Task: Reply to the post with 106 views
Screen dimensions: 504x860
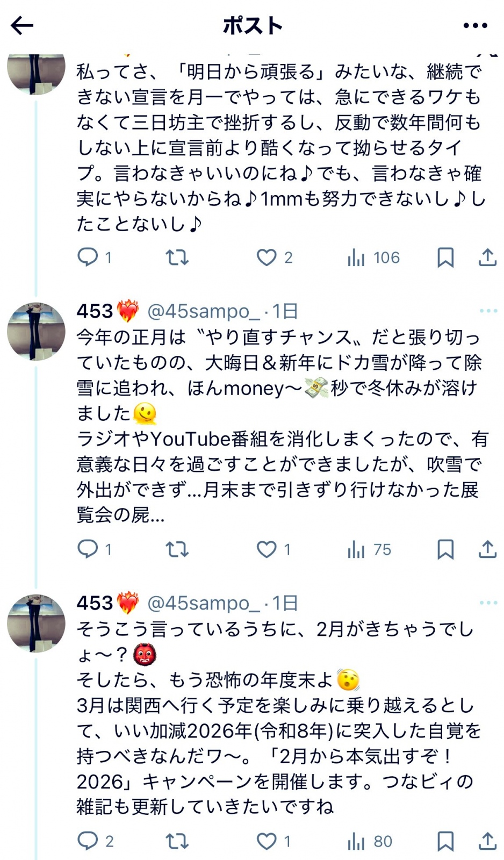Action: pos(88,257)
